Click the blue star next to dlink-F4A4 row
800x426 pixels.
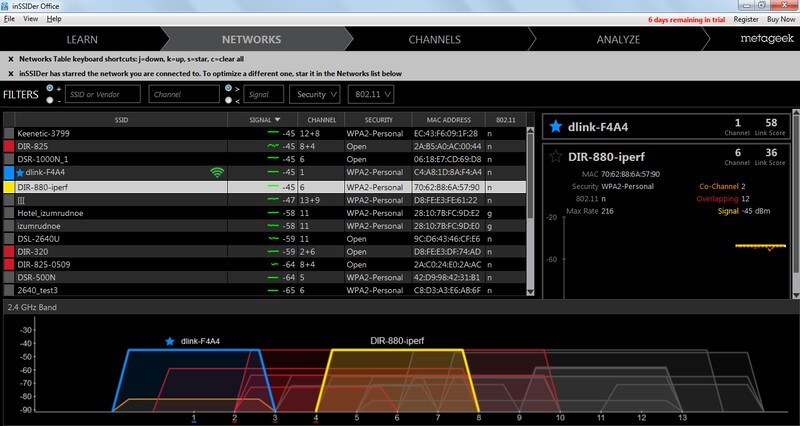(20, 172)
